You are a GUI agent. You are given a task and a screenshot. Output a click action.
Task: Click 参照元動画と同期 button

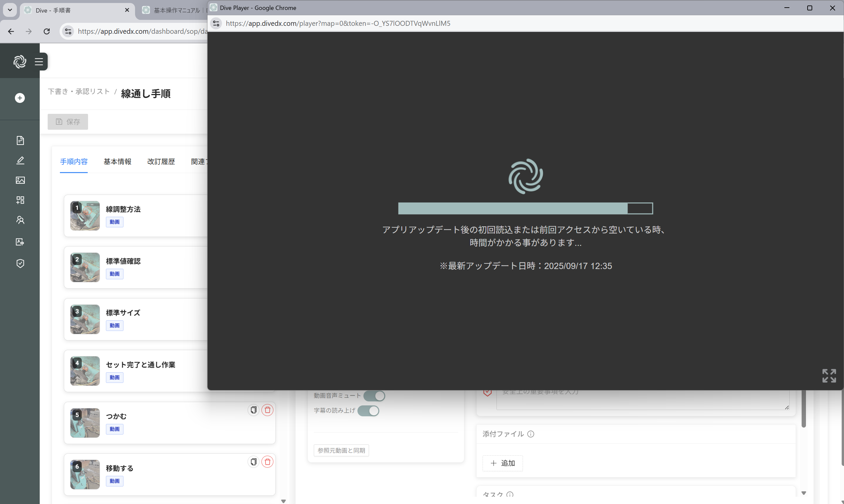(x=341, y=450)
